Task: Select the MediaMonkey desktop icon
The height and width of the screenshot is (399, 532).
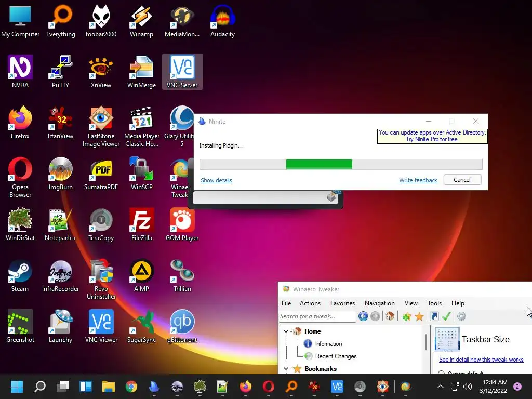Action: coord(182,21)
